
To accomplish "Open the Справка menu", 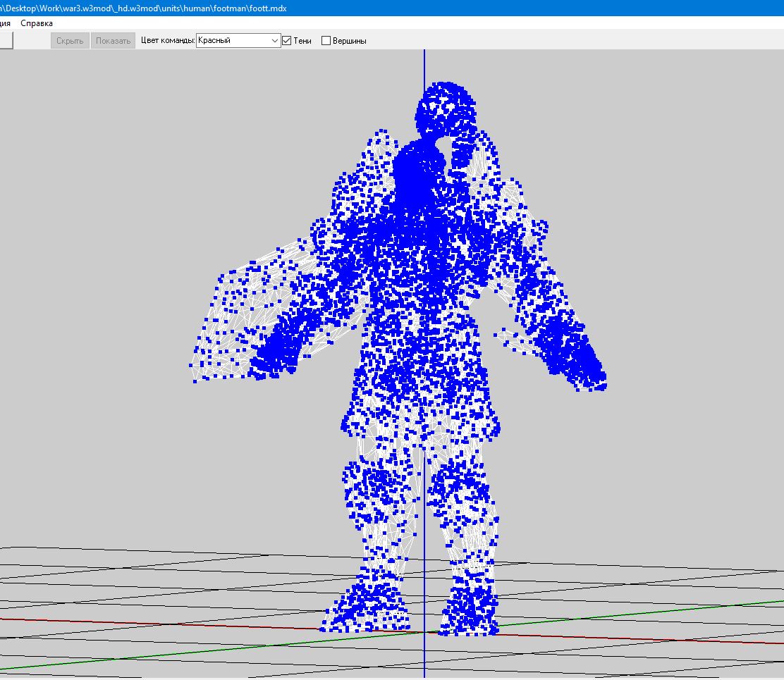I will click(37, 23).
